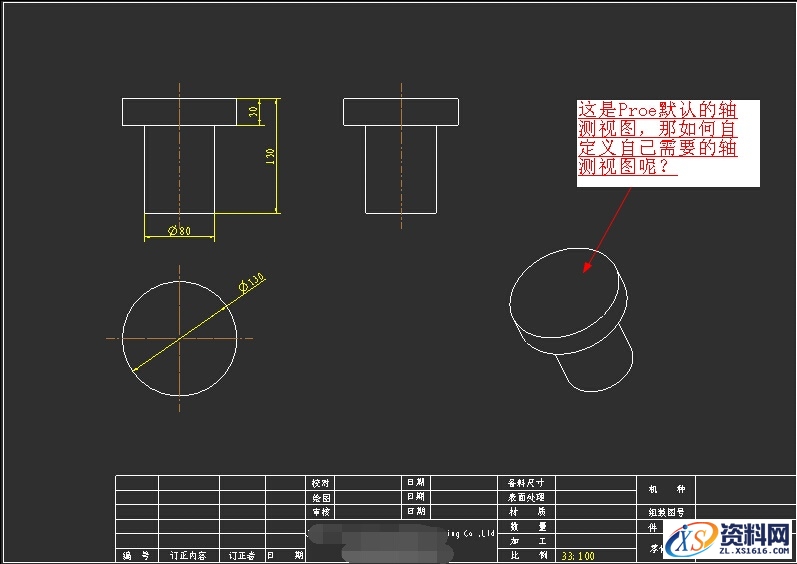Click the 材质 material label cell
The height and width of the screenshot is (564, 797).
[x=527, y=511]
